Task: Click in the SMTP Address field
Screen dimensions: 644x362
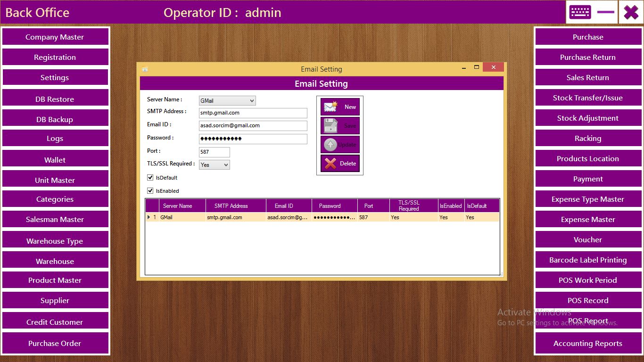Action: [253, 113]
